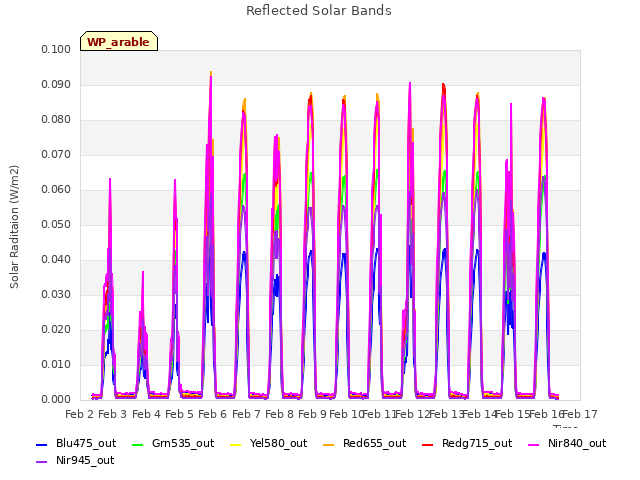Click the Feb 15 x-axis tick label

(513, 414)
